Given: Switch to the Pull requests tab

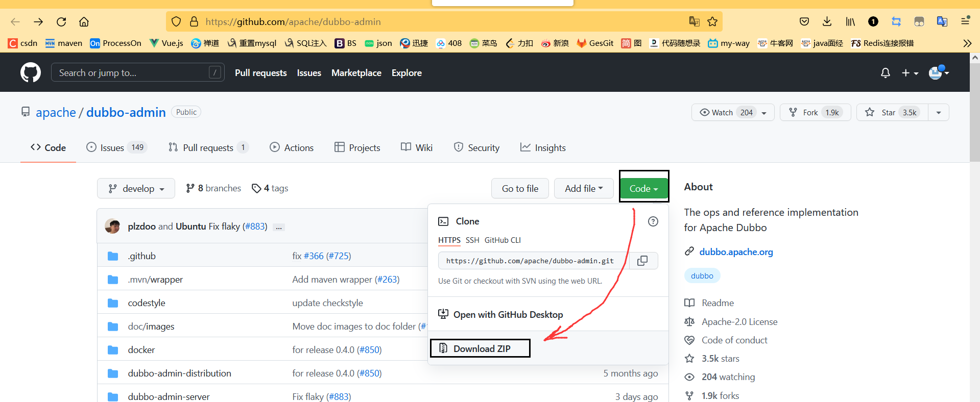Looking at the screenshot, I should click(208, 147).
